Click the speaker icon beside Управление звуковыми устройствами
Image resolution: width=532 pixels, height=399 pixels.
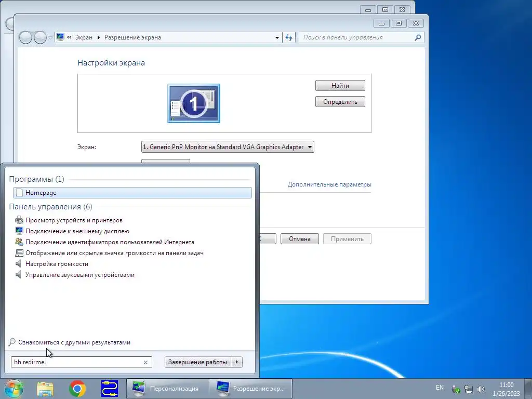click(19, 274)
